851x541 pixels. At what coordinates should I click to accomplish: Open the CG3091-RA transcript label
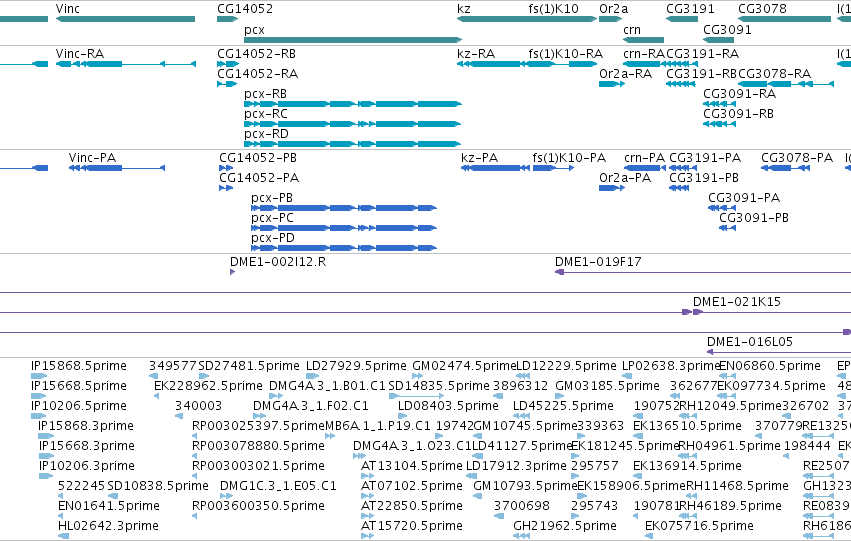coord(739,93)
